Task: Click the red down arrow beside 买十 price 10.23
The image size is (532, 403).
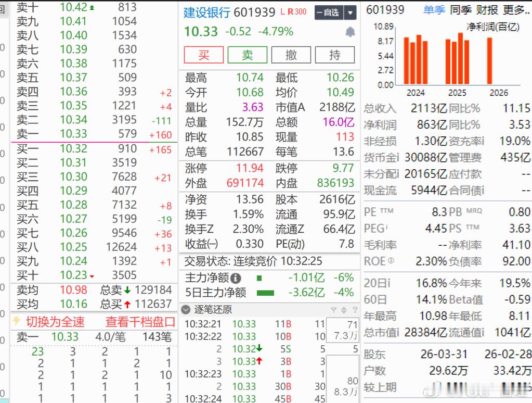Action: point(92,276)
